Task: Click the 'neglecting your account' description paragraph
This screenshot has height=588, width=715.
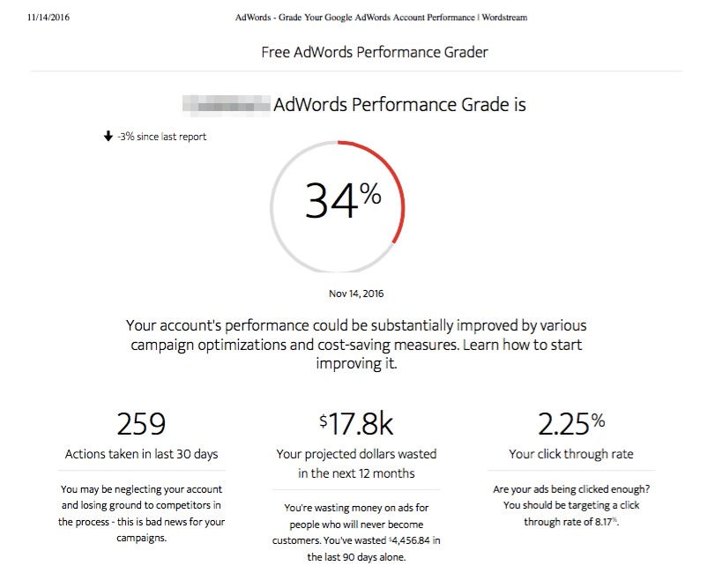Action: [x=141, y=513]
